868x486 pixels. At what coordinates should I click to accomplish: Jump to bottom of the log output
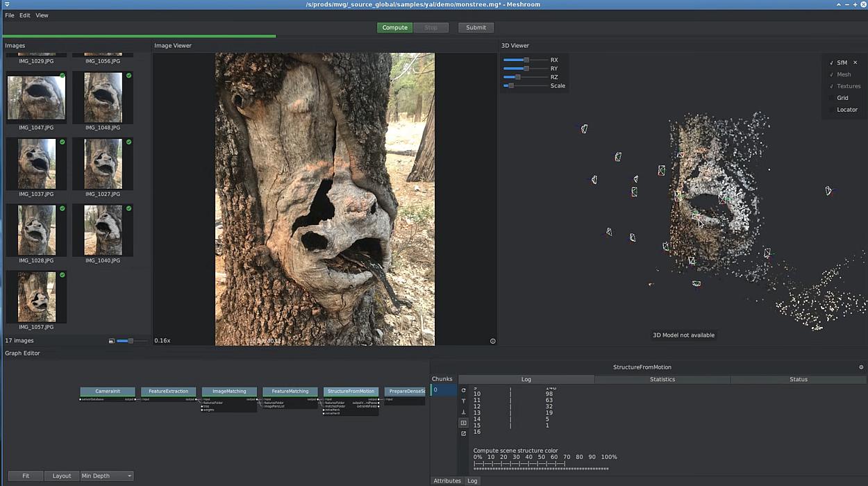tap(464, 412)
